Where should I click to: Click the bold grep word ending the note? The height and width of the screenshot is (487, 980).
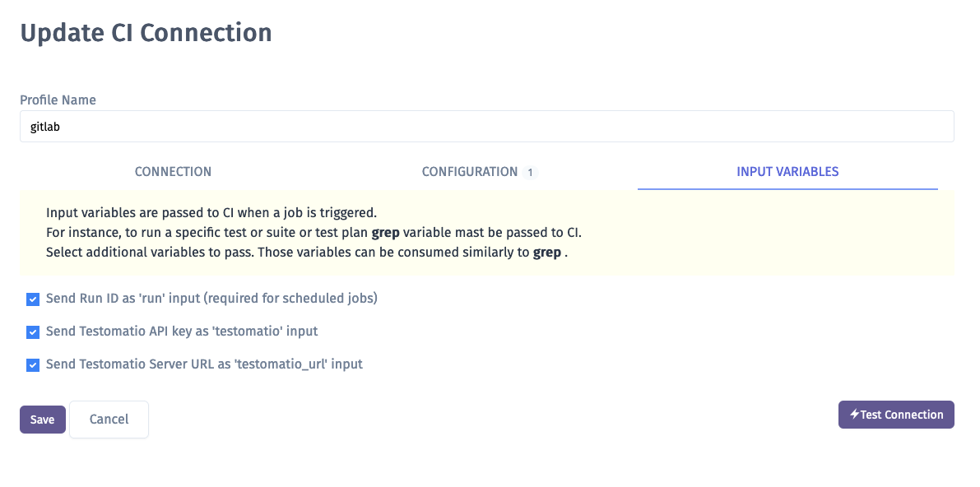[547, 253]
